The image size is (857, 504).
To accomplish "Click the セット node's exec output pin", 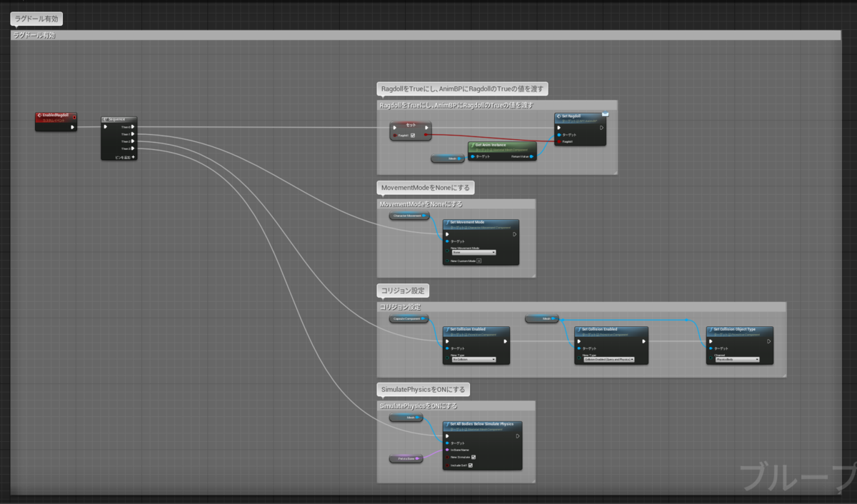I will point(427,128).
